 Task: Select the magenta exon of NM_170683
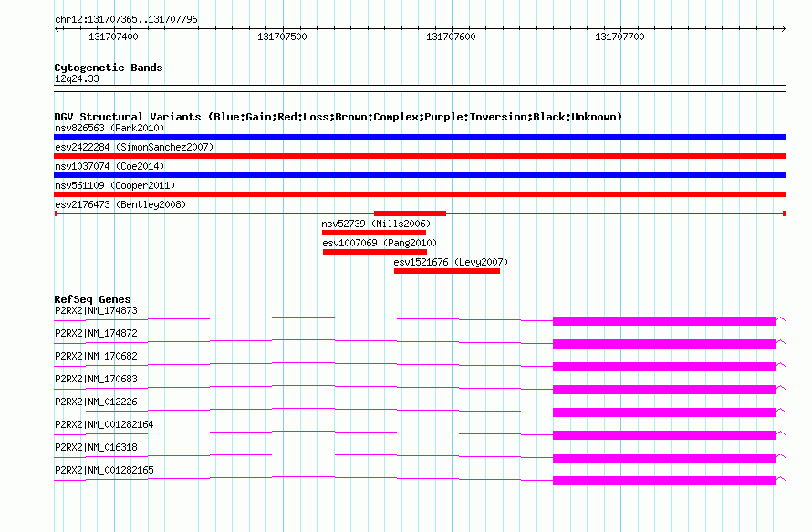pos(664,390)
